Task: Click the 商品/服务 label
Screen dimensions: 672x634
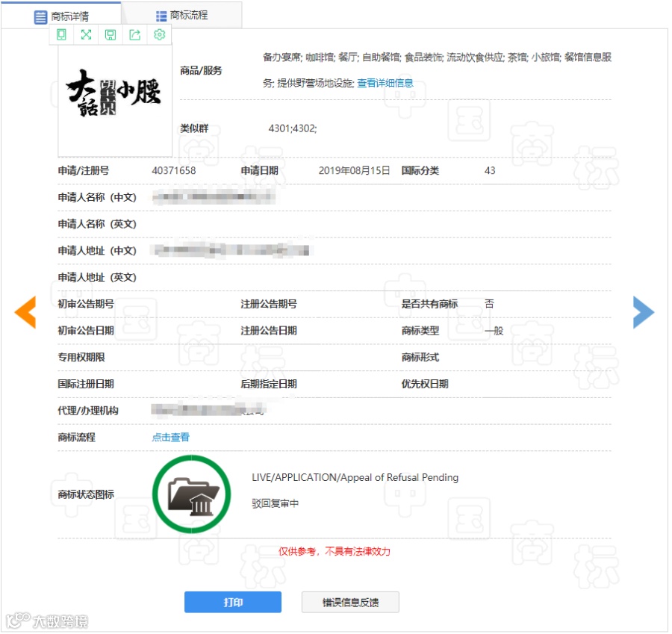Action: [201, 70]
